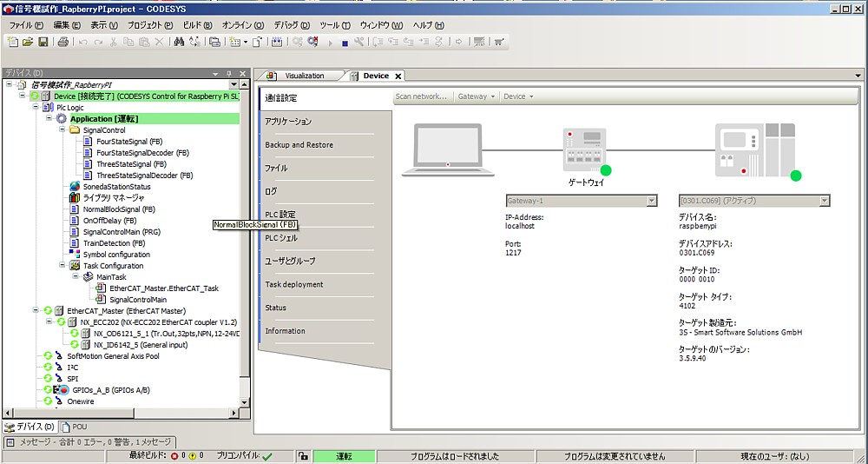Click the MainTask stack icon
The width and height of the screenshot is (868, 464).
tap(88, 276)
